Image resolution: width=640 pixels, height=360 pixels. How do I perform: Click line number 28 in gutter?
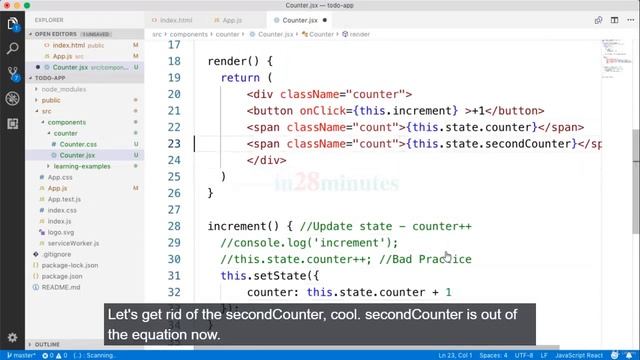tap(174, 226)
